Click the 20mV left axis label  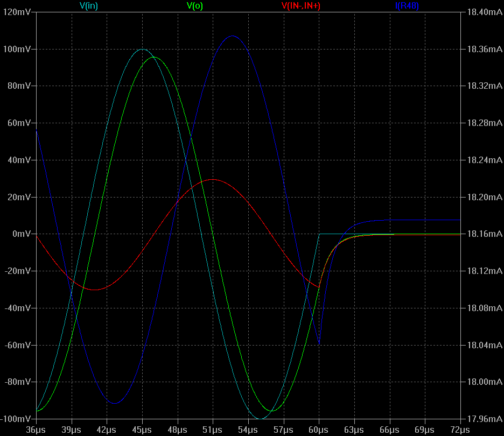(19, 197)
